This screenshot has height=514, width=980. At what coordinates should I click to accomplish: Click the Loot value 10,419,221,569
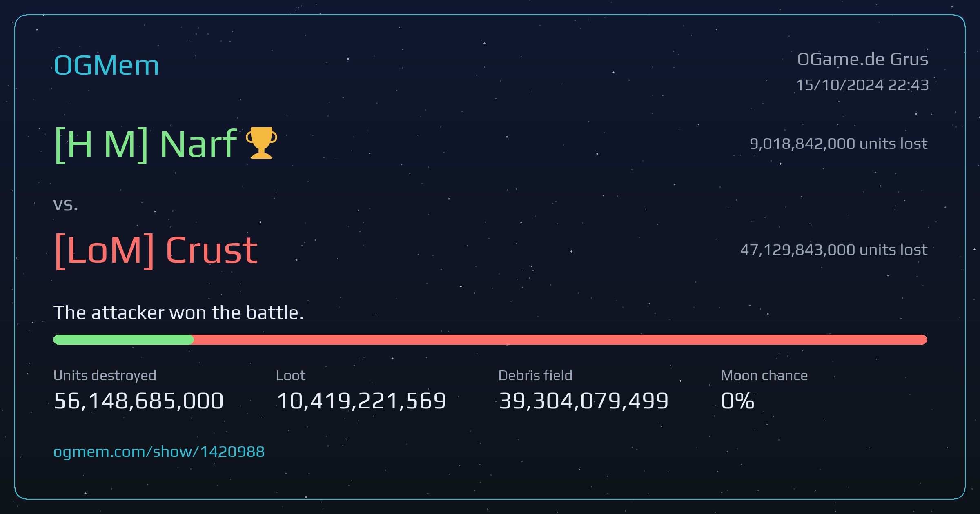(x=361, y=401)
